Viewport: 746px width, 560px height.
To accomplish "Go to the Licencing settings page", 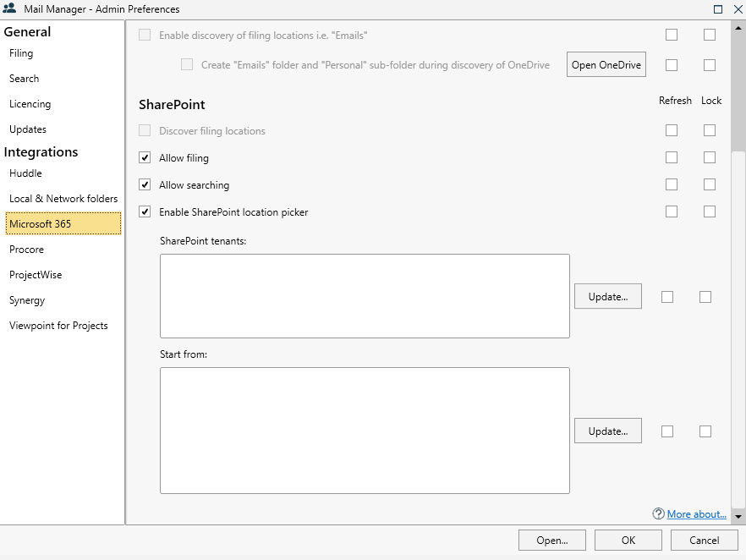I will (x=30, y=104).
